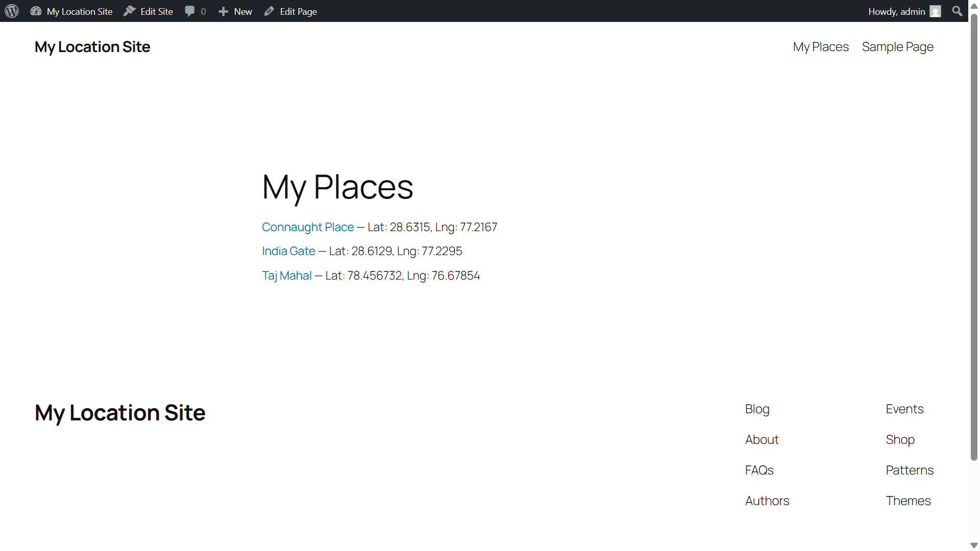Viewport: 980px width, 551px height.
Task: Open the Themes footer link
Action: click(909, 501)
